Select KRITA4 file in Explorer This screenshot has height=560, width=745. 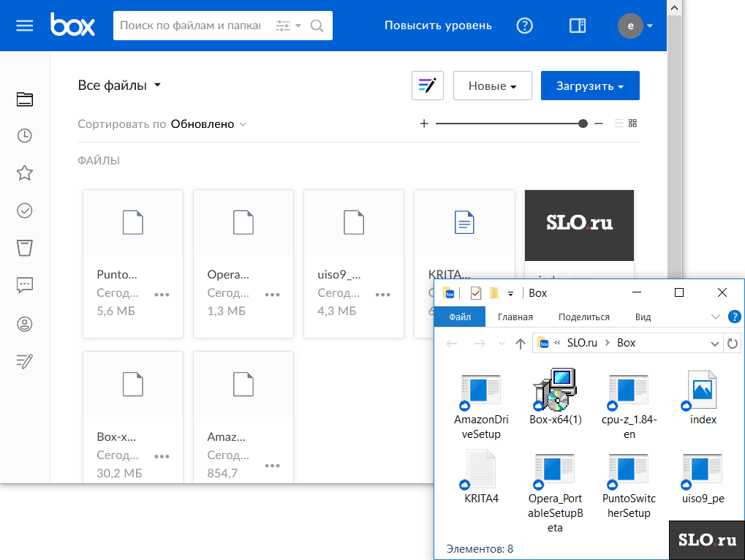click(481, 477)
